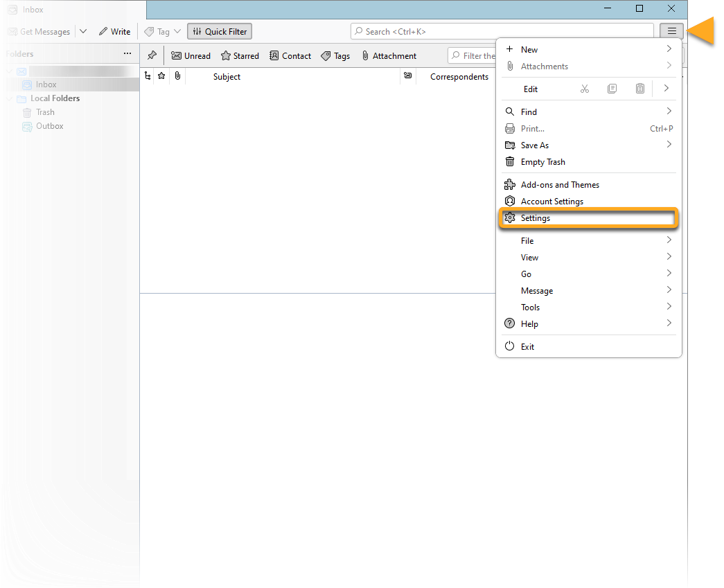Screen dimensions: 724x588
Task: Select the Trash folder
Action: point(45,112)
